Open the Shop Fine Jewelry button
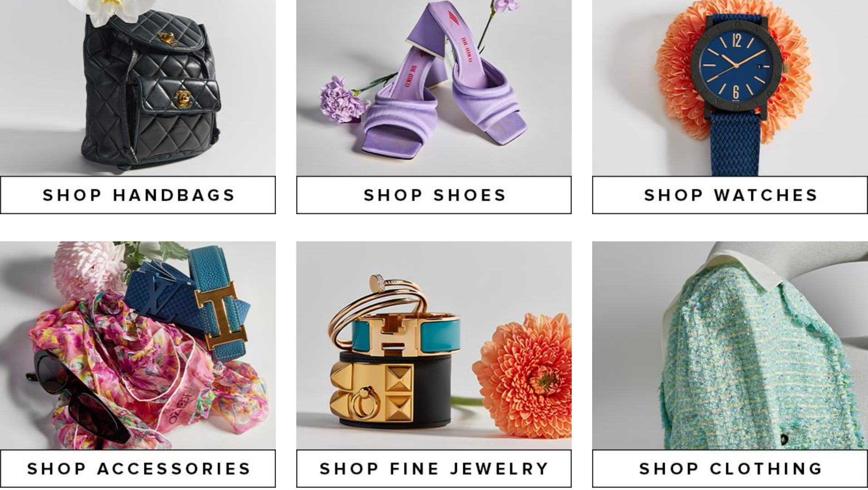This screenshot has height=490, width=868. coord(434,469)
